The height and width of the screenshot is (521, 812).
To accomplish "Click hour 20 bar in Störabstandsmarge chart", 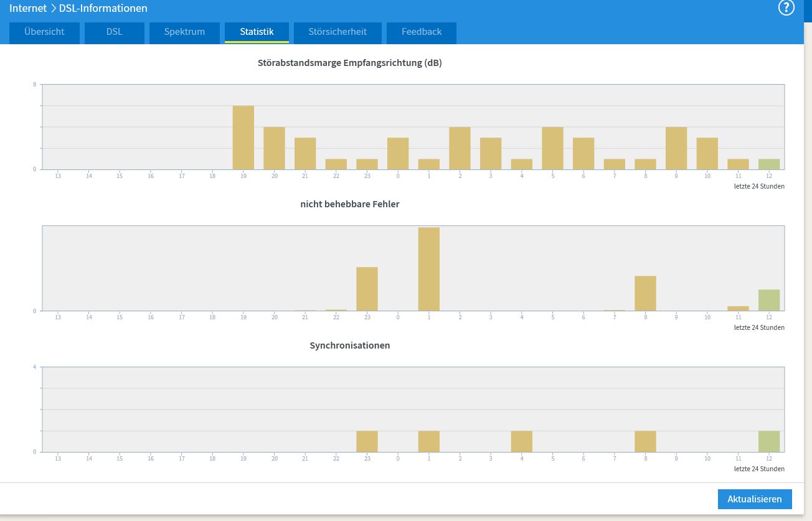I will [274, 148].
